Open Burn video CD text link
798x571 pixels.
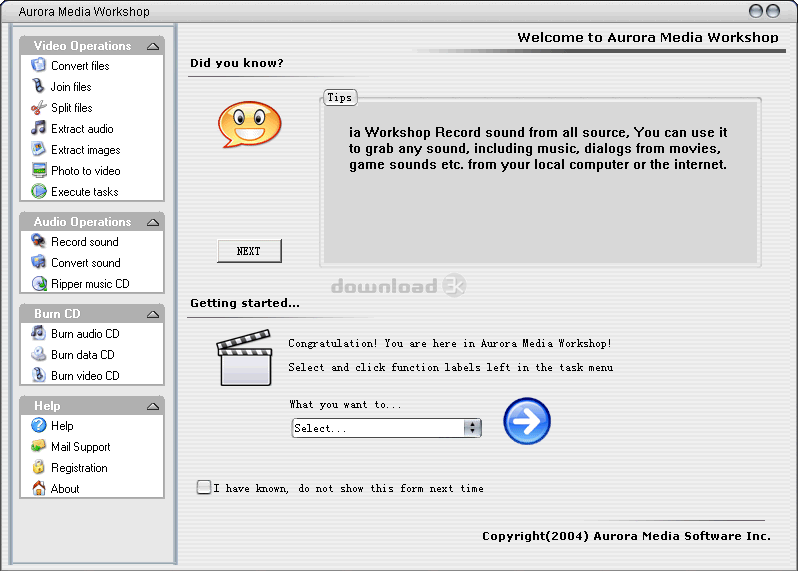pos(85,376)
